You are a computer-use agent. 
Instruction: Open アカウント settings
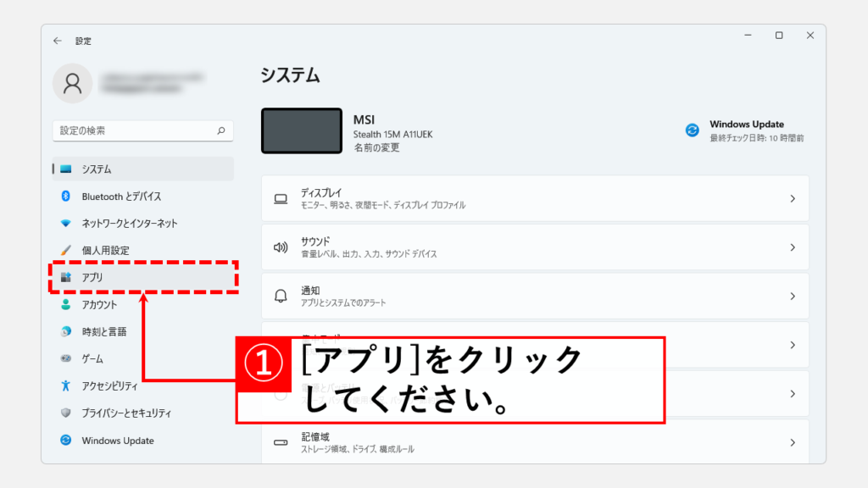click(142, 305)
